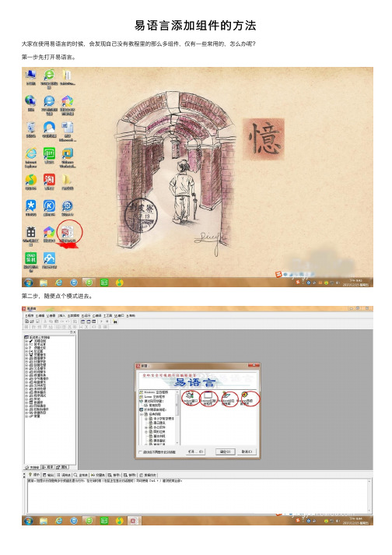Open the Network globe desktop icon
392x555 pixels.
tap(31, 103)
